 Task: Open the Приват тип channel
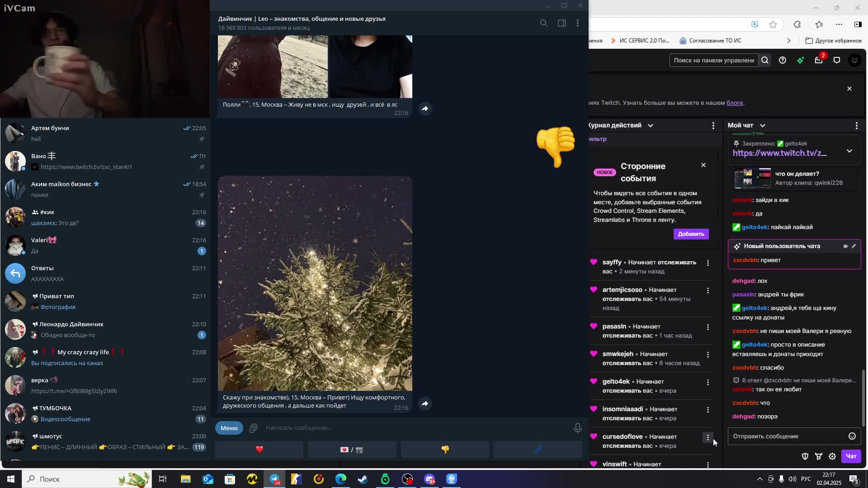(105, 301)
